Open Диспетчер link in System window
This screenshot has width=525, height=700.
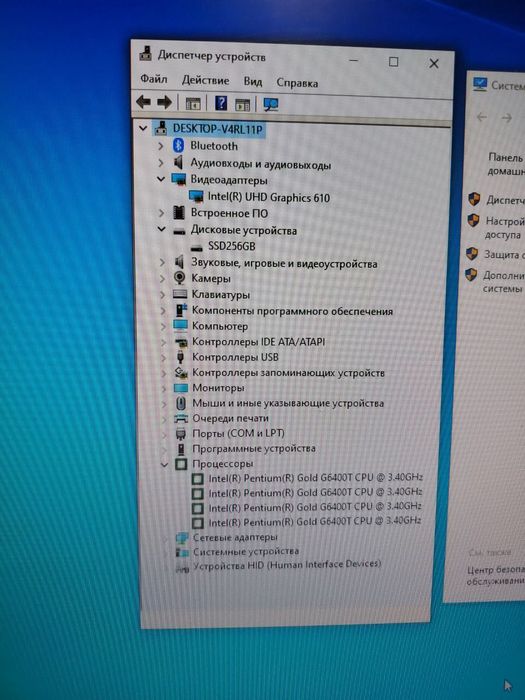(x=505, y=200)
